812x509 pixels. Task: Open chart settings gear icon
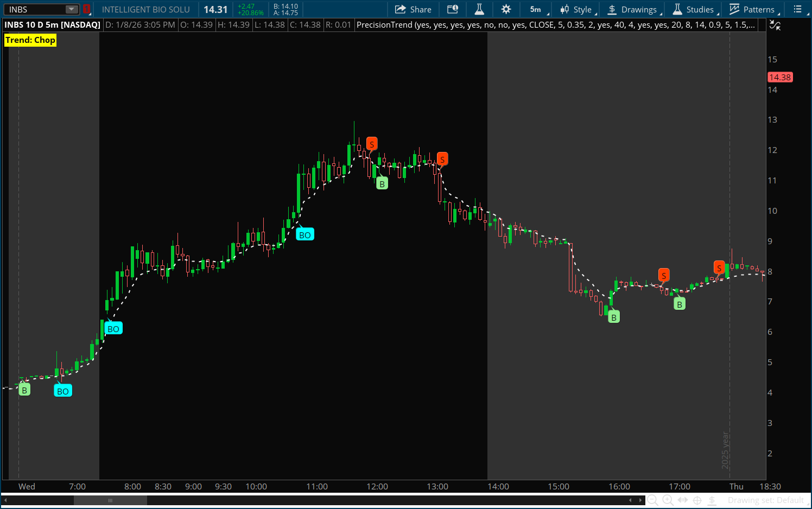[506, 9]
